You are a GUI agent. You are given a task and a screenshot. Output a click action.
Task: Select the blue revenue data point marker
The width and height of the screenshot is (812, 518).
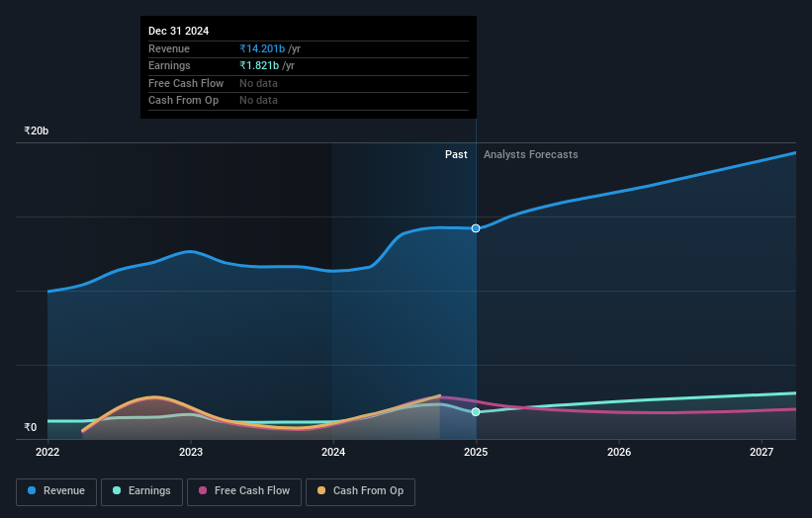[476, 228]
